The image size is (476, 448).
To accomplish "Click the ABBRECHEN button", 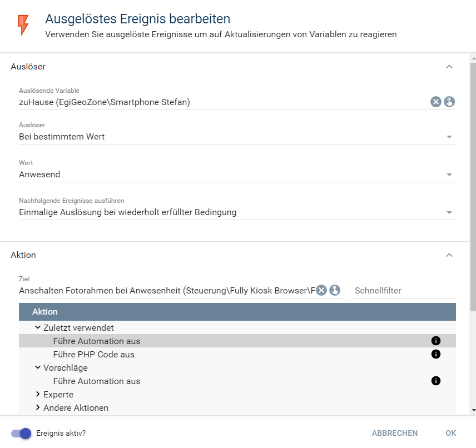I will click(395, 433).
